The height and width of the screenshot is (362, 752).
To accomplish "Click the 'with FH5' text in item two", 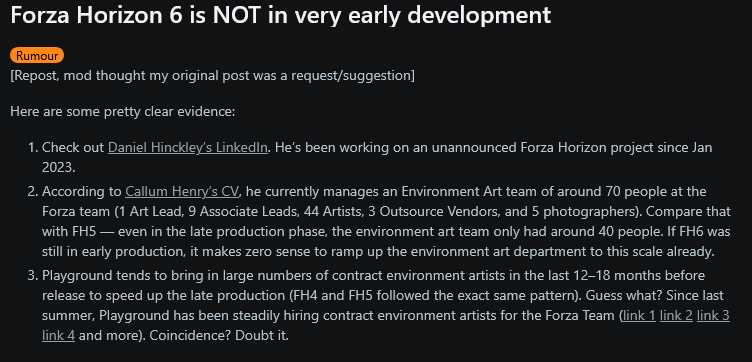I will 70,232.
